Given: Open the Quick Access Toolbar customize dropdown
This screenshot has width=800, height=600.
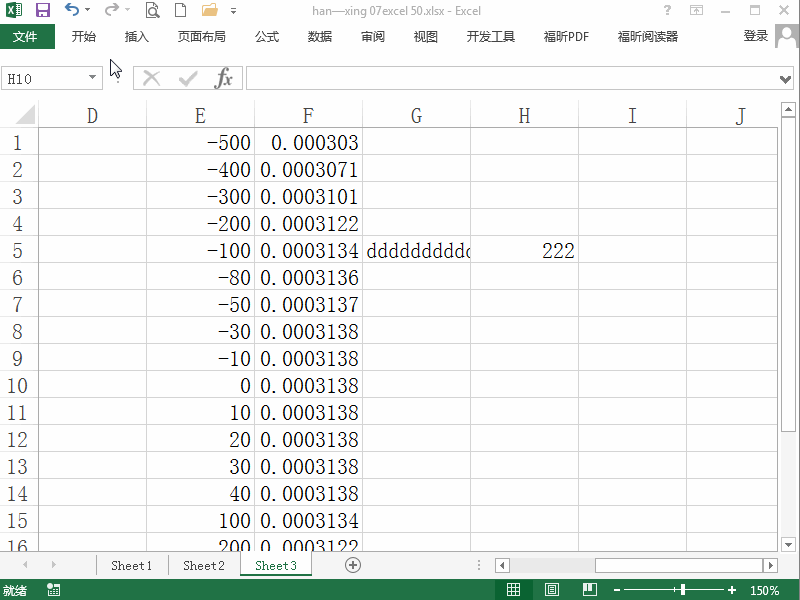Looking at the screenshot, I should click(x=234, y=11).
